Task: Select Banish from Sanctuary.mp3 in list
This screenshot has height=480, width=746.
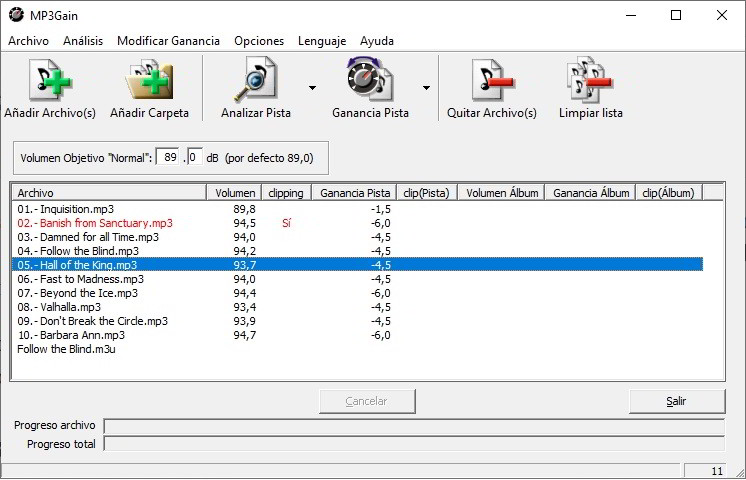Action: [x=96, y=223]
